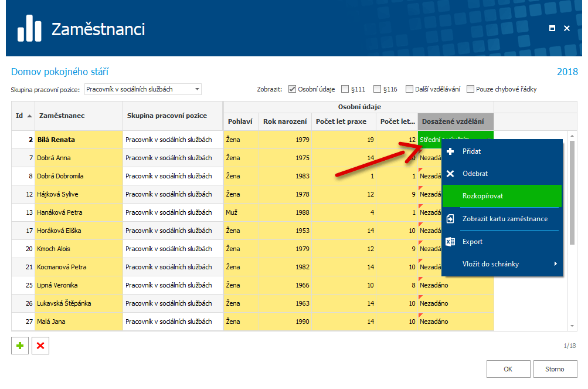Click birth year 1990 in Malá Jana row
This screenshot has width=588, height=389.
pyautogui.click(x=285, y=322)
